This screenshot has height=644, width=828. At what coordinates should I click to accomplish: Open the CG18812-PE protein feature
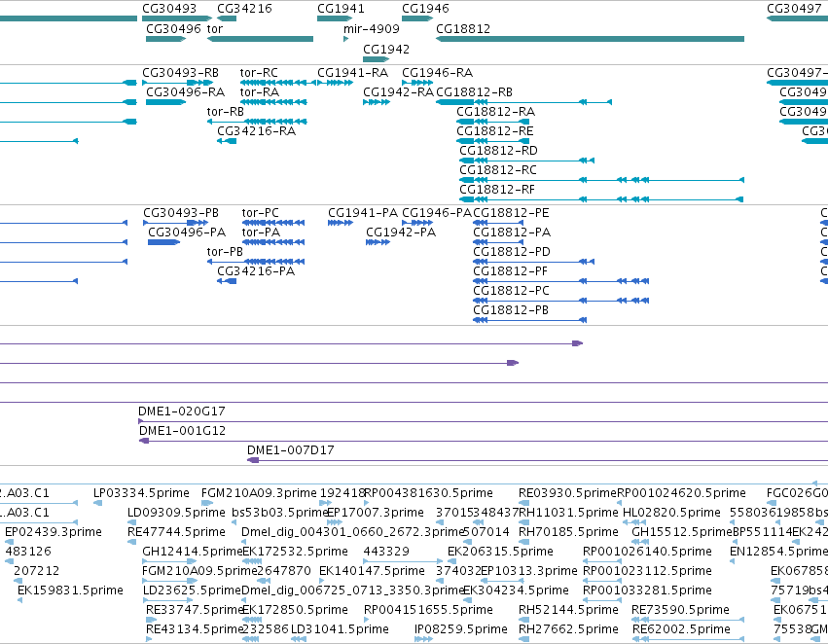(x=498, y=223)
